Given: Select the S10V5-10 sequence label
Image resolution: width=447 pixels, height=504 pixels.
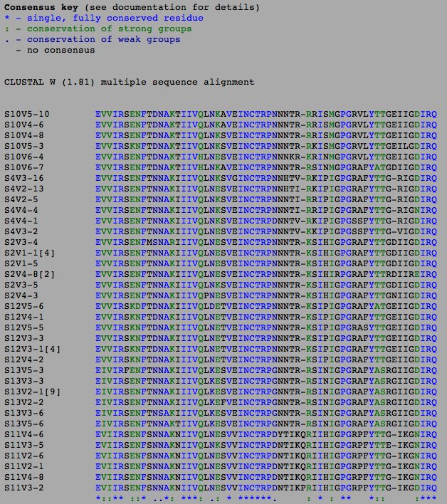Looking at the screenshot, I should 27,114.
